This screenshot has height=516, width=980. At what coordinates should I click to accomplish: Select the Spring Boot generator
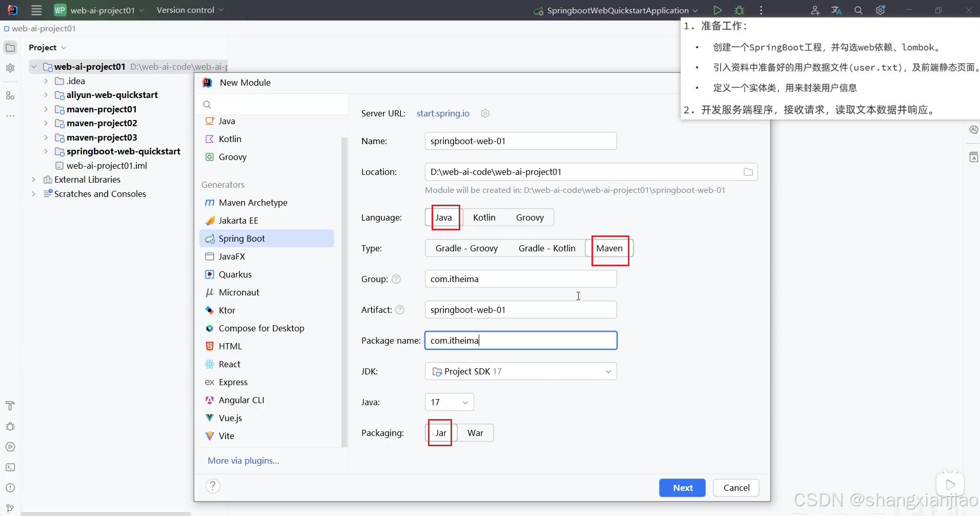(x=267, y=239)
